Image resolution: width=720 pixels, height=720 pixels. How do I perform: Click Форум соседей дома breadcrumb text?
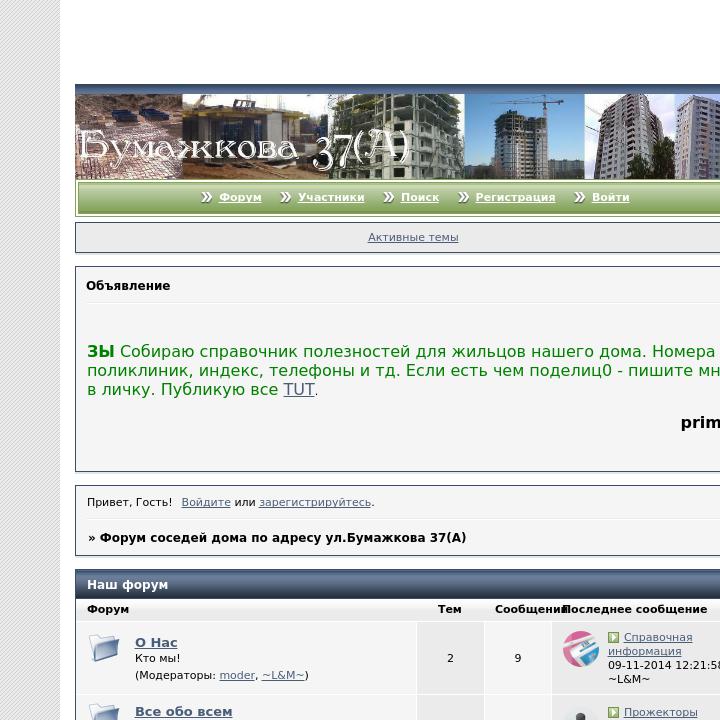[x=283, y=537]
